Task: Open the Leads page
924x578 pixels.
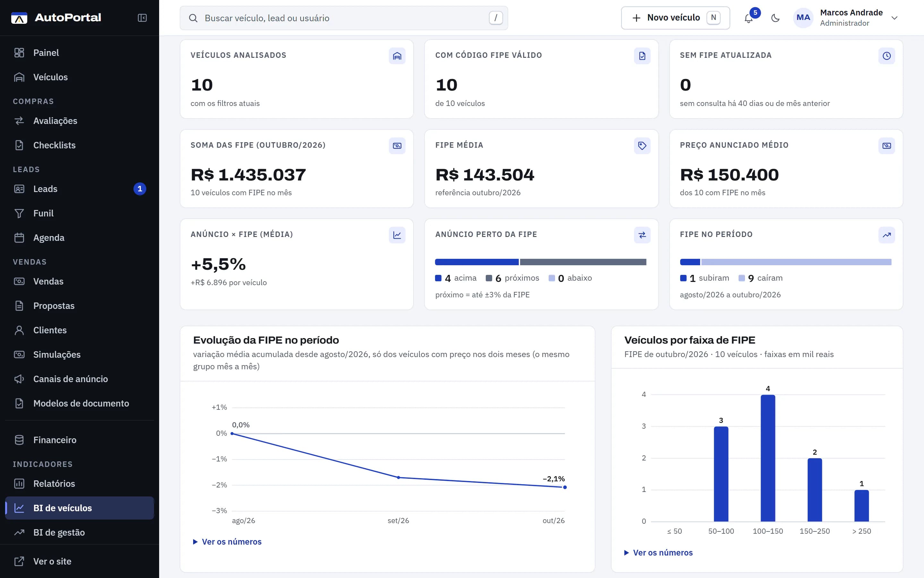Action: [80, 189]
